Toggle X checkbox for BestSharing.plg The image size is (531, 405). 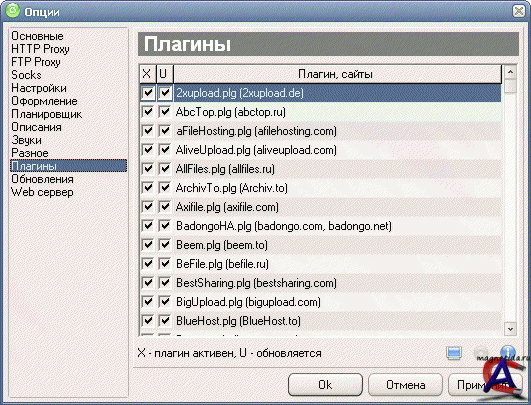tap(148, 282)
